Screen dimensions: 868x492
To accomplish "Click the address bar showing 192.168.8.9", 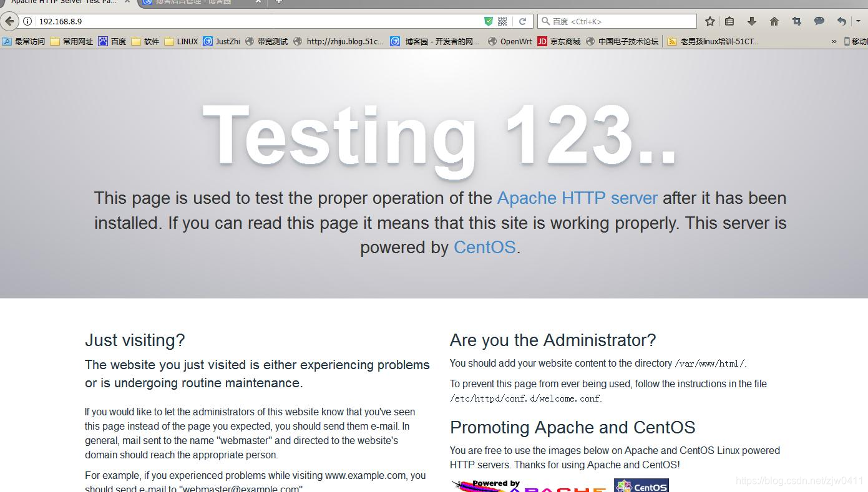I will pyautogui.click(x=256, y=21).
